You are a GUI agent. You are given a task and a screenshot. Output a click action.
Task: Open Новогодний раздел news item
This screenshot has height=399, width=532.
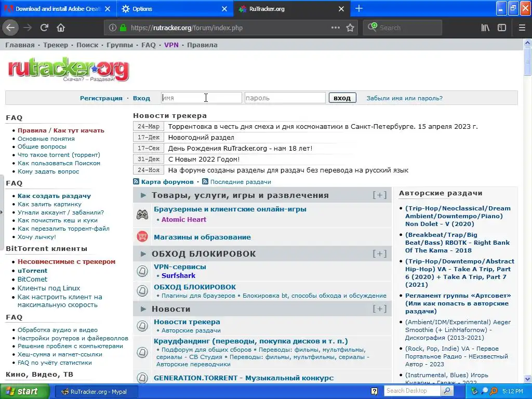coord(201,137)
